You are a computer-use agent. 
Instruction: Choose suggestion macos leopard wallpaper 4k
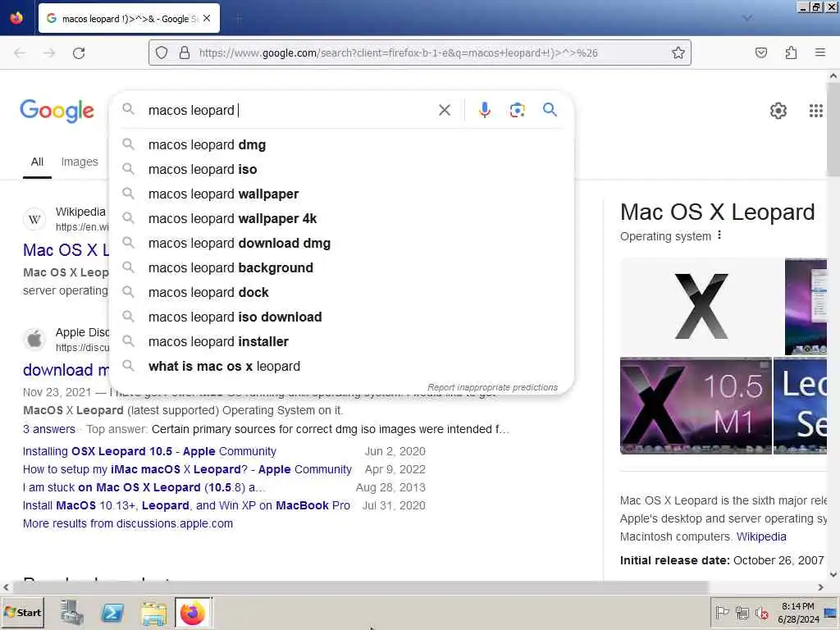click(x=341, y=218)
